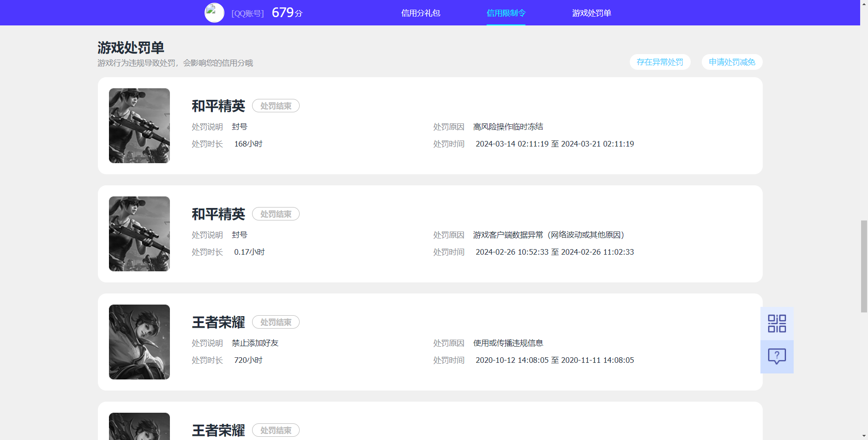Viewport: 868px width, 440px height.
Task: Click the scrollbar up arrow
Action: point(864,4)
